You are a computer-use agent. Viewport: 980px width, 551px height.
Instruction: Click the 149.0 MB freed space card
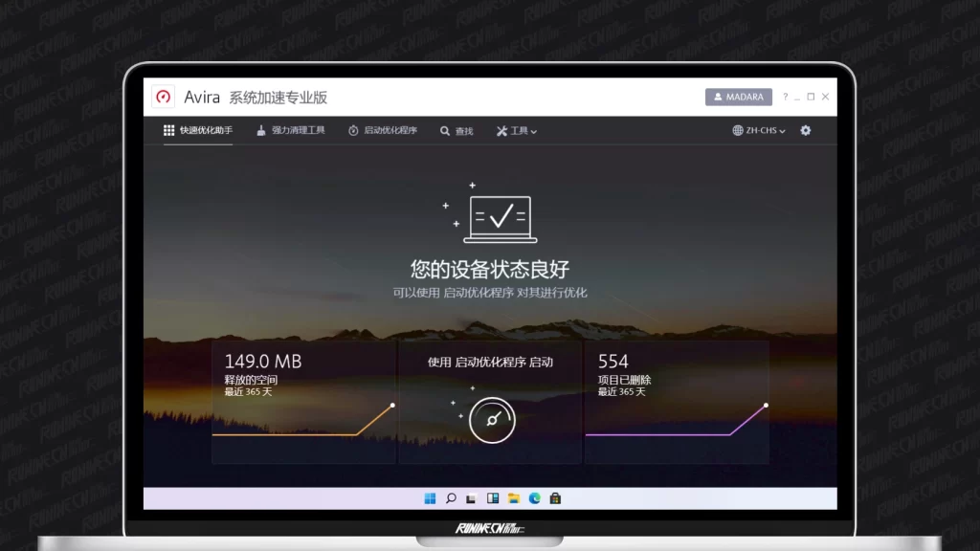(x=303, y=402)
